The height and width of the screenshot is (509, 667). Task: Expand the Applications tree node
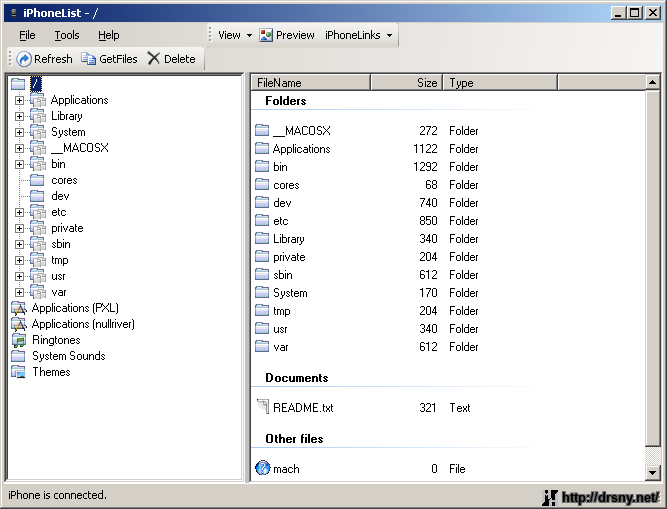pos(19,100)
